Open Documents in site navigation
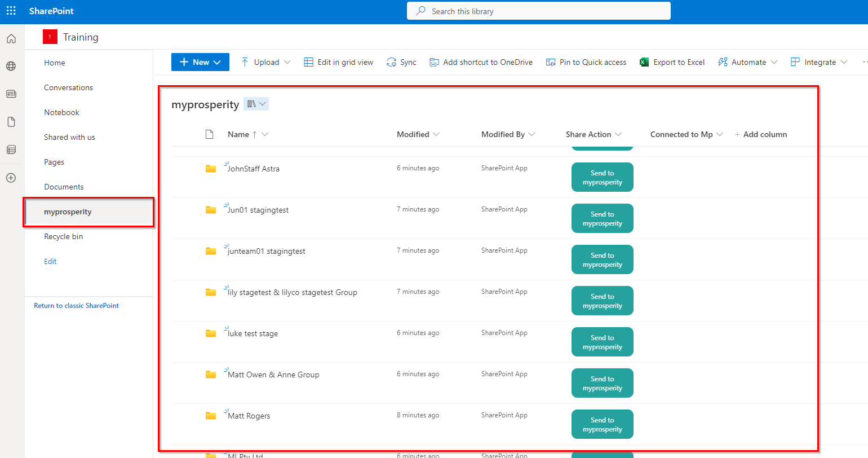The height and width of the screenshot is (458, 868). 64,187
